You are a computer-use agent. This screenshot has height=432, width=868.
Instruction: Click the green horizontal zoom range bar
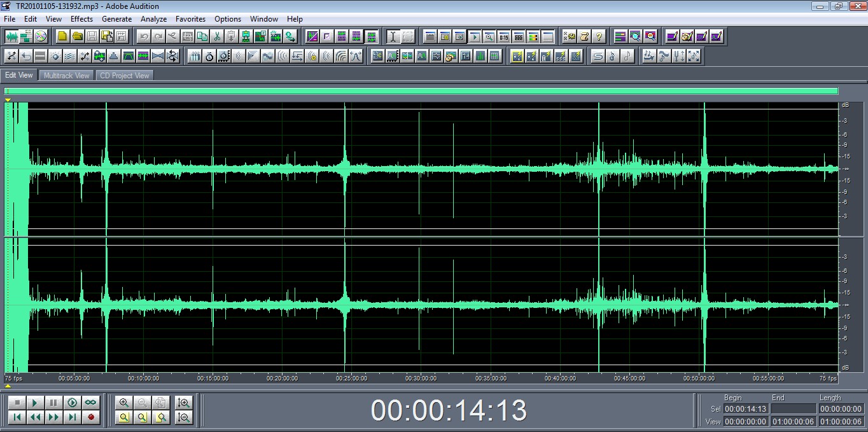(420, 91)
